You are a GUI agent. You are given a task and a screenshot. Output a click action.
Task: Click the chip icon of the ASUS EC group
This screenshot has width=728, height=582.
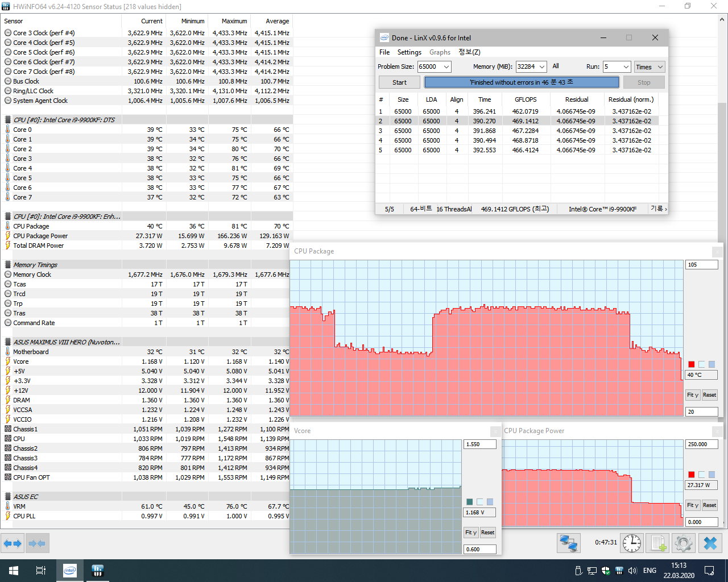(8, 497)
